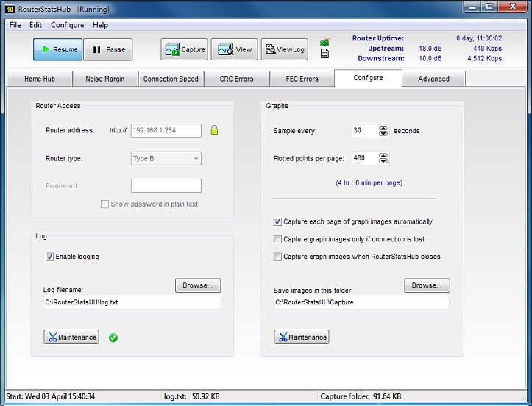Click the Resume play button
Viewport: 532px width, 406px height.
[57, 49]
